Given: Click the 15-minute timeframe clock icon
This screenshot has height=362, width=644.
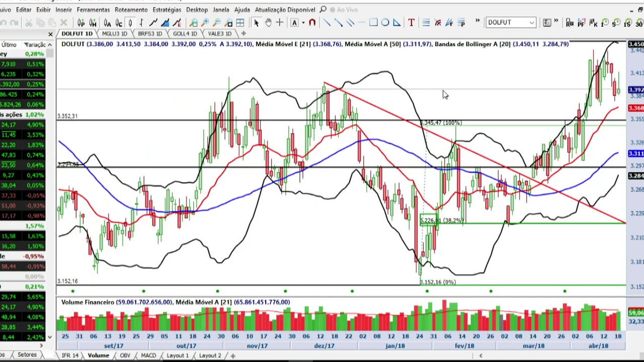Looking at the screenshot, I should point(627,23).
